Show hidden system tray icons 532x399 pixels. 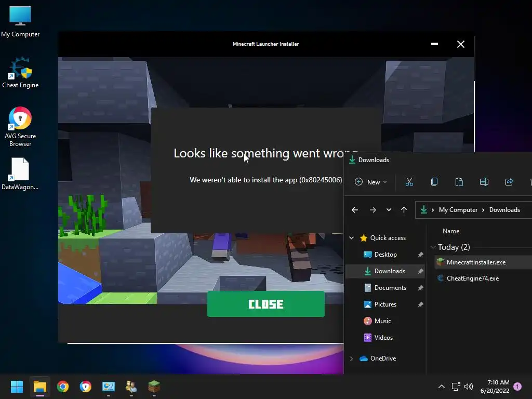coord(442,387)
